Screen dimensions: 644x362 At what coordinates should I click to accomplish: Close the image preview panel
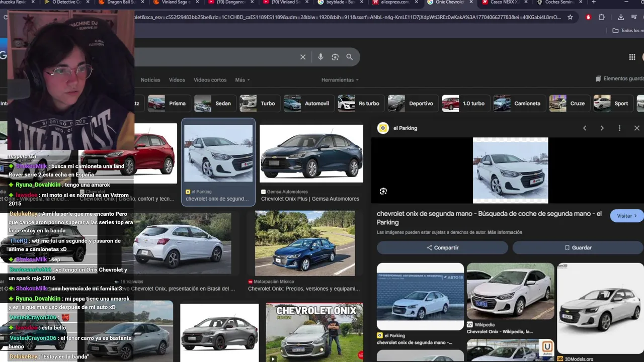636,128
